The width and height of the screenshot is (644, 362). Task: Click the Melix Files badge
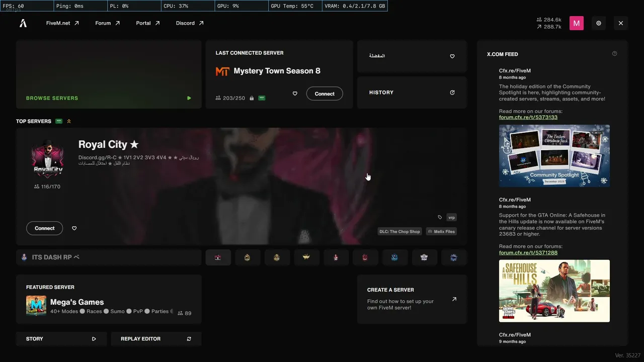point(441,231)
